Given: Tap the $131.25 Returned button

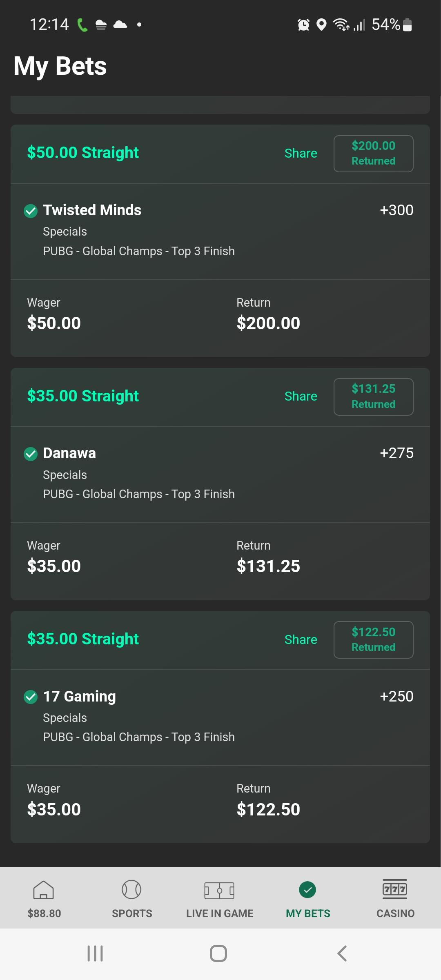Looking at the screenshot, I should pyautogui.click(x=373, y=397).
